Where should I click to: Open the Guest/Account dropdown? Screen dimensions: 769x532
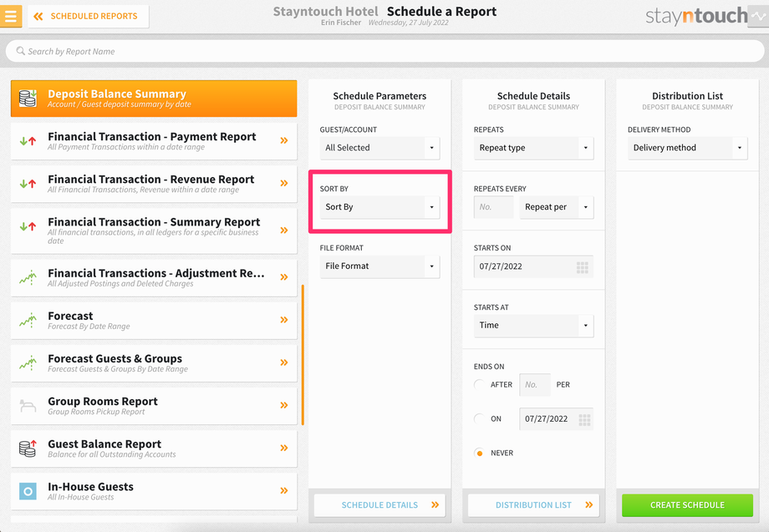(379, 148)
